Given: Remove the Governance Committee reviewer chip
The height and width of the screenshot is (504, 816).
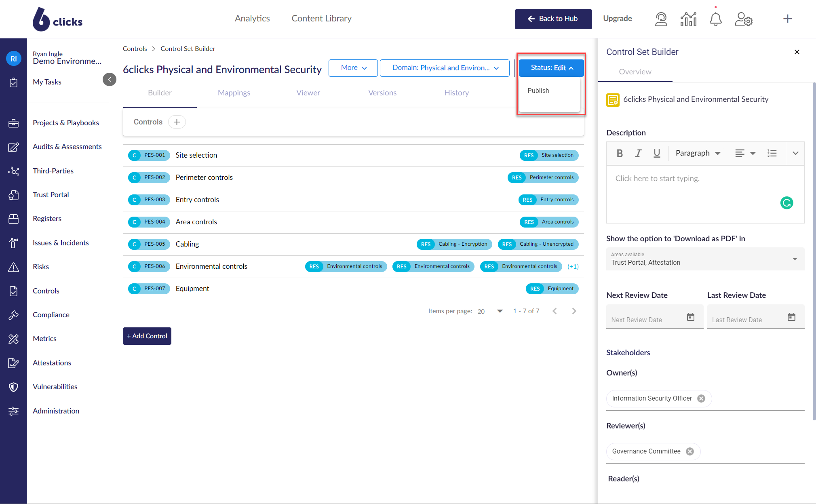Looking at the screenshot, I should pyautogui.click(x=690, y=451).
